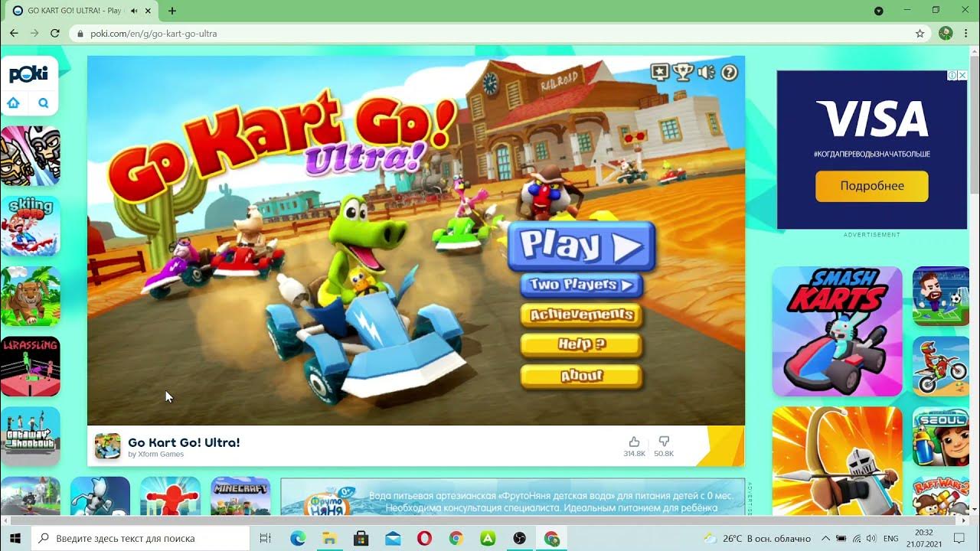Viewport: 980px width, 551px height.
Task: Open the Achievements menu
Action: tap(582, 315)
